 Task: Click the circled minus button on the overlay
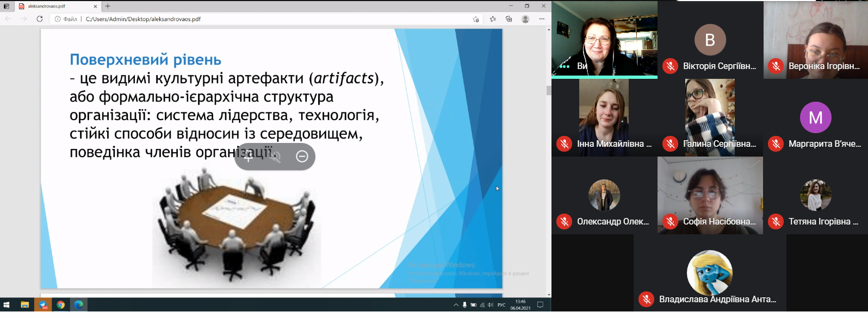302,157
